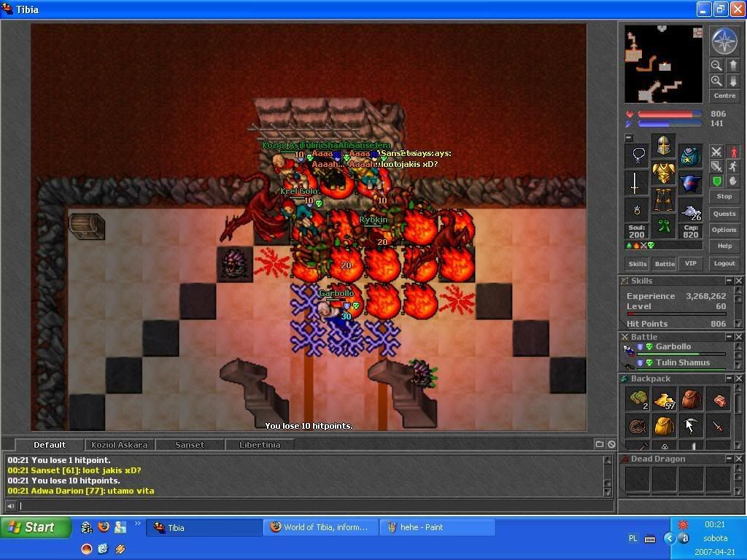The image size is (747, 560).
Task: Toggle chat volume speaker button
Action: pos(11,506)
